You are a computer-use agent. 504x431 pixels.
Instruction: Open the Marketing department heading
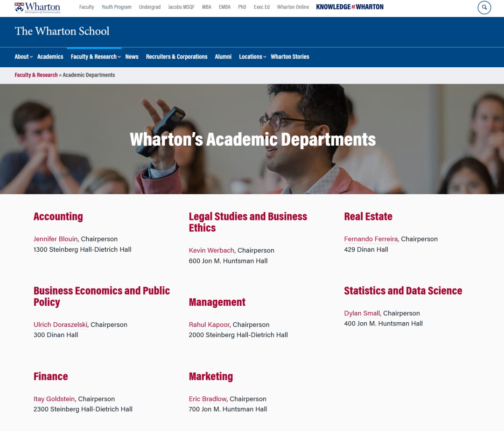click(211, 377)
